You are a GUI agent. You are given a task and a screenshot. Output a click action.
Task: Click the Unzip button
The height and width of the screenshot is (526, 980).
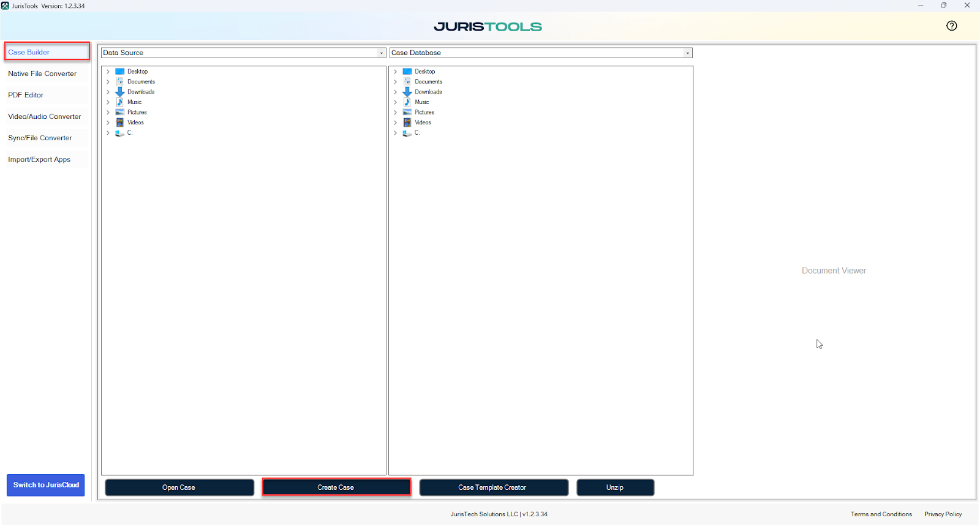pos(615,487)
